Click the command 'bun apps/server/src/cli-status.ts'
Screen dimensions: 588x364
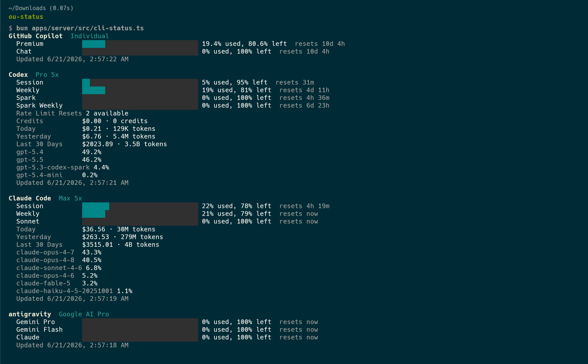click(x=80, y=28)
